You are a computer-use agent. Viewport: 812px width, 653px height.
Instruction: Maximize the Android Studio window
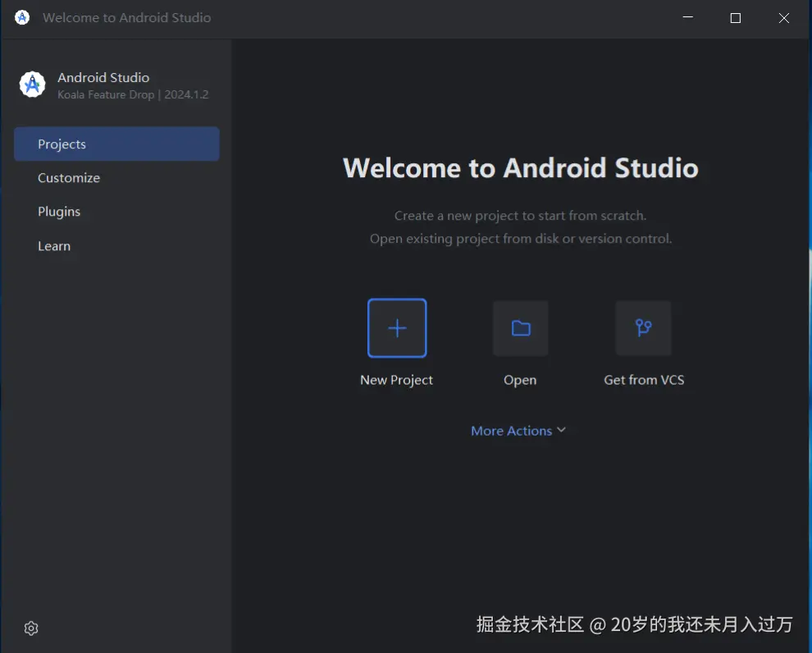736,17
